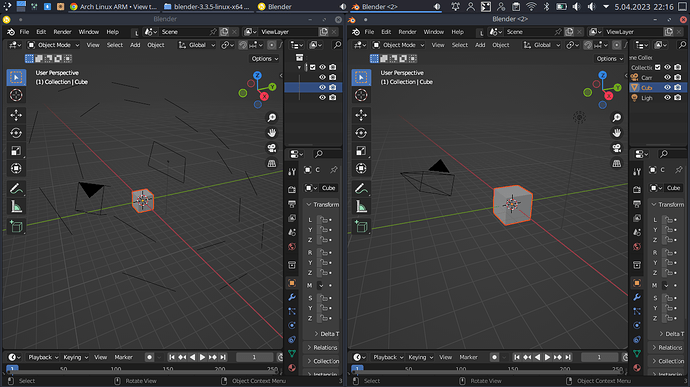This screenshot has width=690, height=387.
Task: Toggle visibility eye of Light in Blender <2> outliner
Action: click(668, 98)
